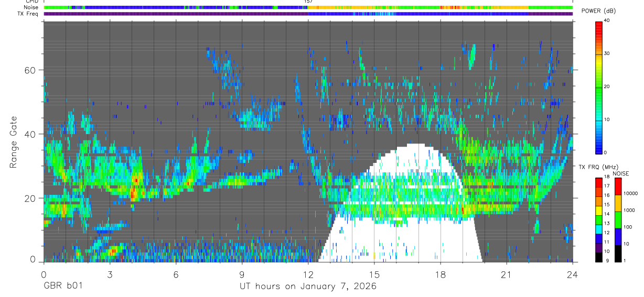
Task: Select purple segment of TX FRQ scale
Action: pos(599,248)
